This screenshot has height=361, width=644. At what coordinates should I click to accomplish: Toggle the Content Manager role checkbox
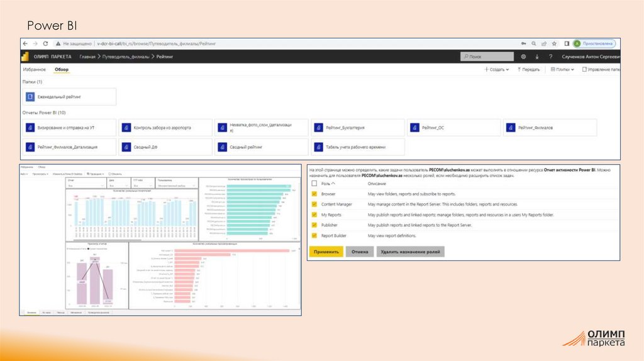(x=314, y=204)
